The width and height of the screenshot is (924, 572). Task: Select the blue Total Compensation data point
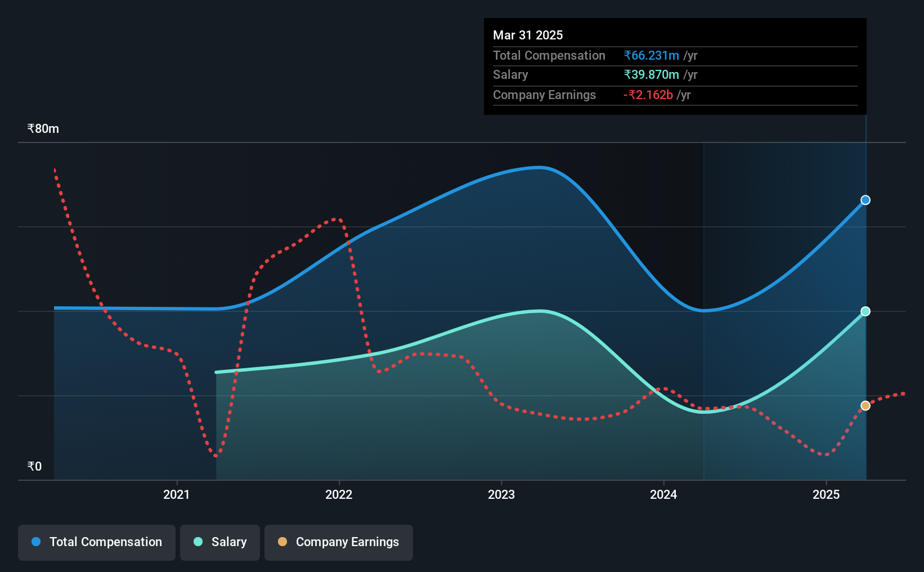point(865,200)
